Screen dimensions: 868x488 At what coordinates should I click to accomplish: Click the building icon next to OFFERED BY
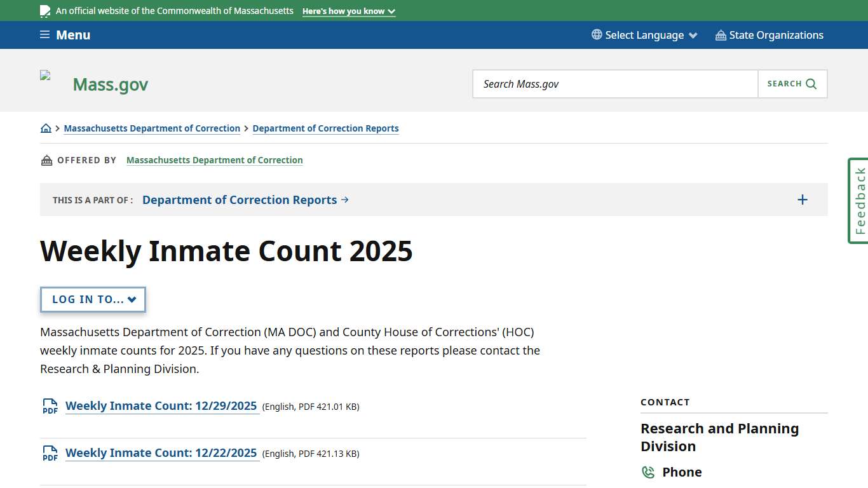point(46,160)
